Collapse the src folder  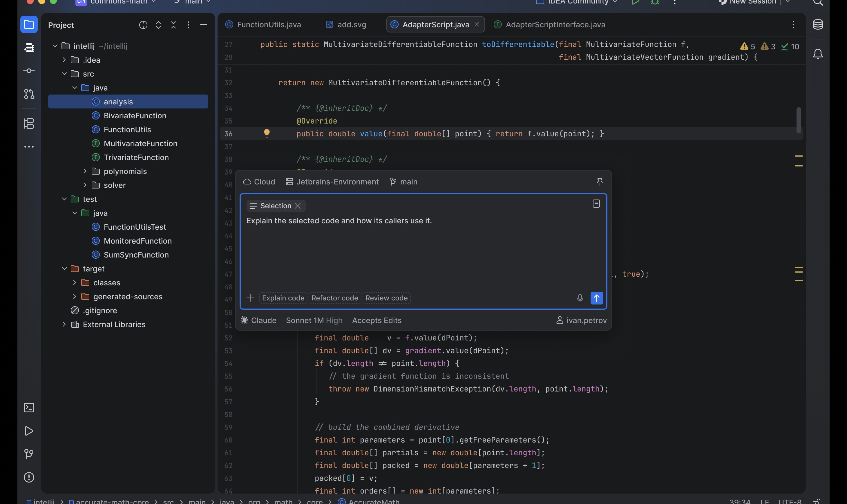tap(64, 74)
